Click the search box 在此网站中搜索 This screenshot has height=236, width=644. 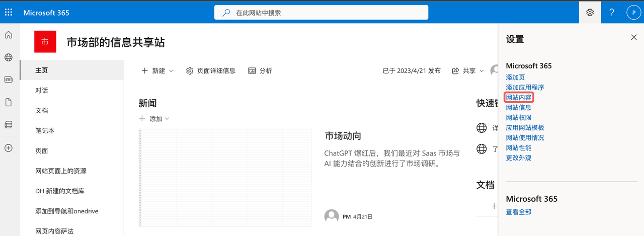point(322,13)
